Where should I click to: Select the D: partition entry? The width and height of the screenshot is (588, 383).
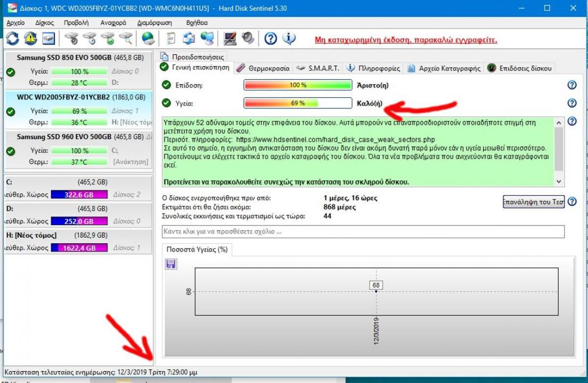[78, 215]
